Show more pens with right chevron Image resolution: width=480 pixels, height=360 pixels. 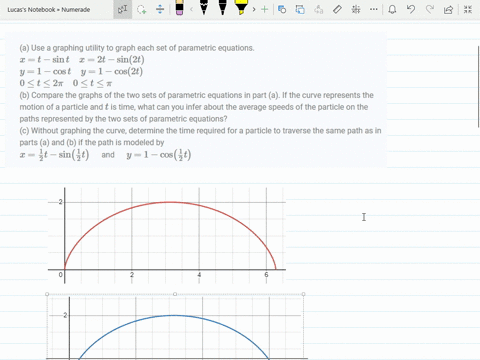254,9
